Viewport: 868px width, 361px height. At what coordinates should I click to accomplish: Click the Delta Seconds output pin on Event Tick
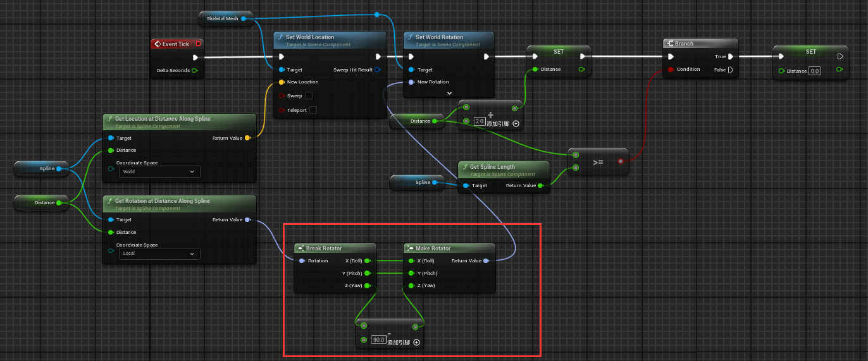(194, 70)
